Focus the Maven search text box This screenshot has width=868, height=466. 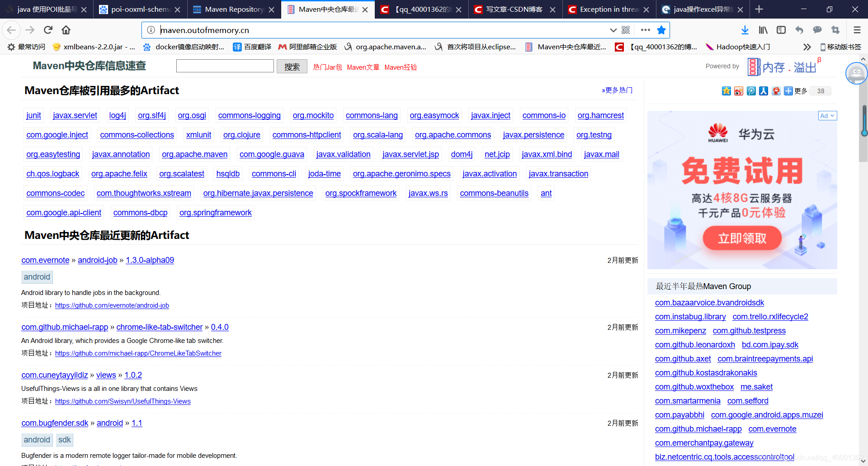click(x=225, y=66)
